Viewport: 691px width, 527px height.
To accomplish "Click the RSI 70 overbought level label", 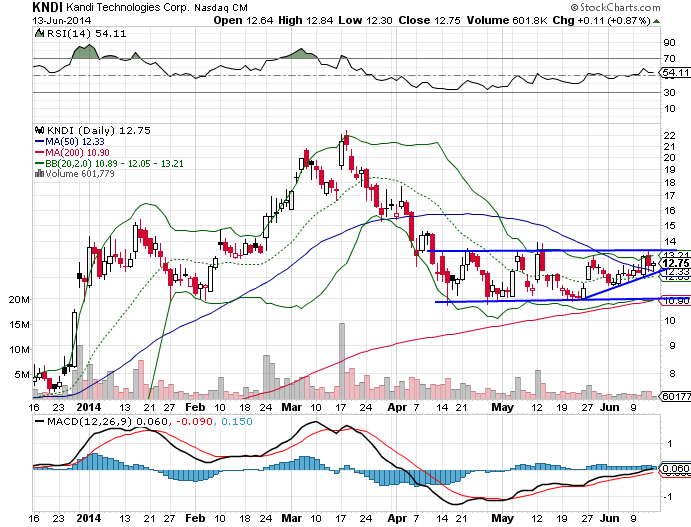I will pos(669,59).
